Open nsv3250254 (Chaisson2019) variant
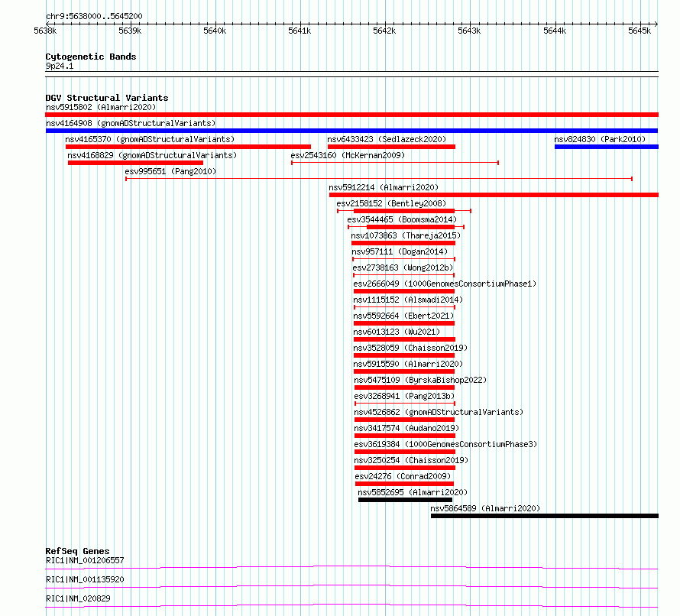680x616 pixels. click(x=411, y=460)
